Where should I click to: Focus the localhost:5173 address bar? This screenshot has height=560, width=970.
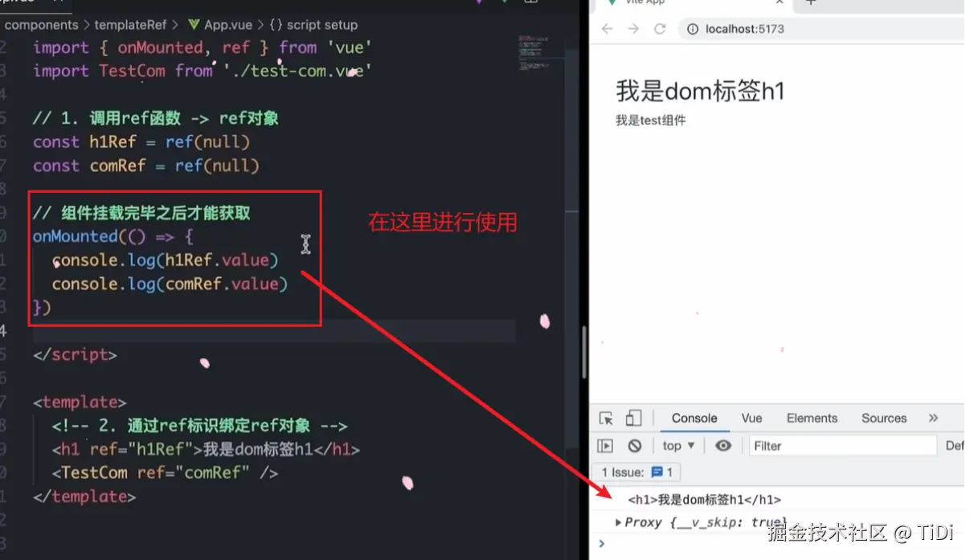(x=821, y=29)
